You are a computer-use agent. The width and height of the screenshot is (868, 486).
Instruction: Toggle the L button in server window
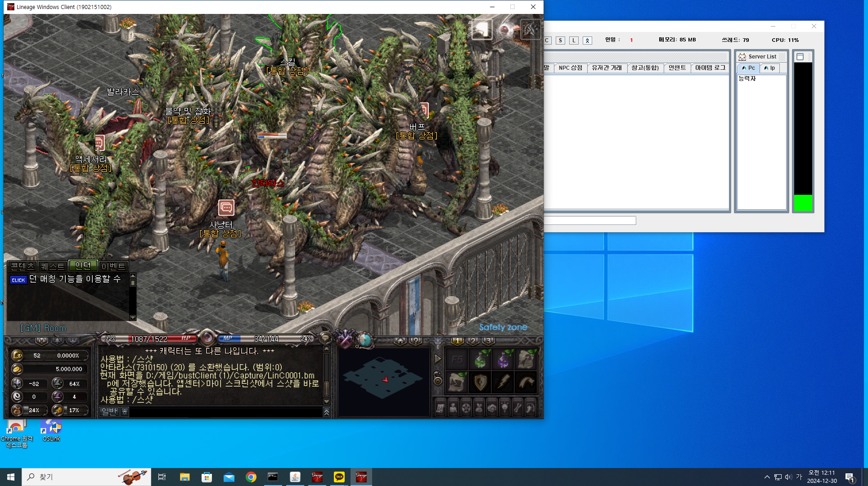coord(574,40)
